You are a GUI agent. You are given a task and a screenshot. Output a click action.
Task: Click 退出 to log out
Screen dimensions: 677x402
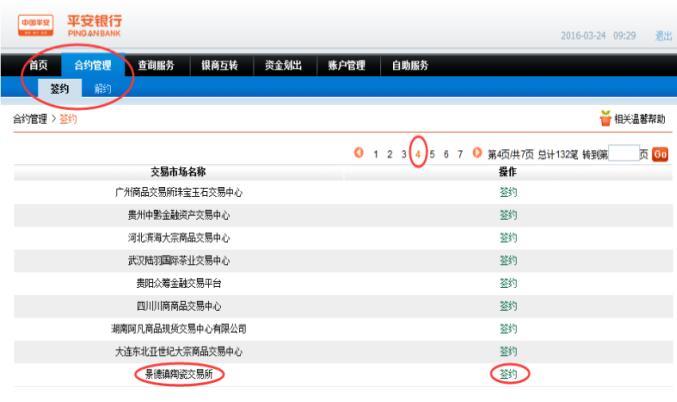(663, 36)
